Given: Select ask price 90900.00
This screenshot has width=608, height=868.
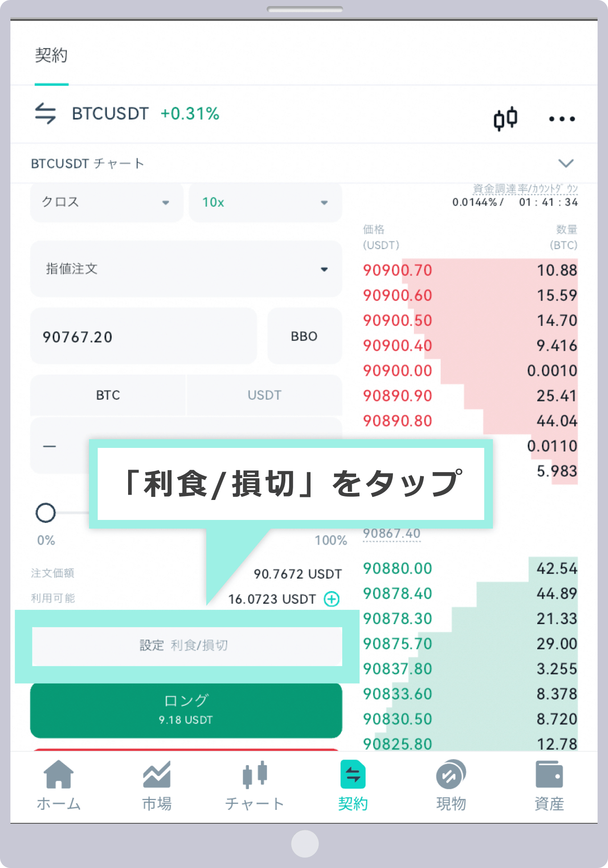Looking at the screenshot, I should (398, 371).
